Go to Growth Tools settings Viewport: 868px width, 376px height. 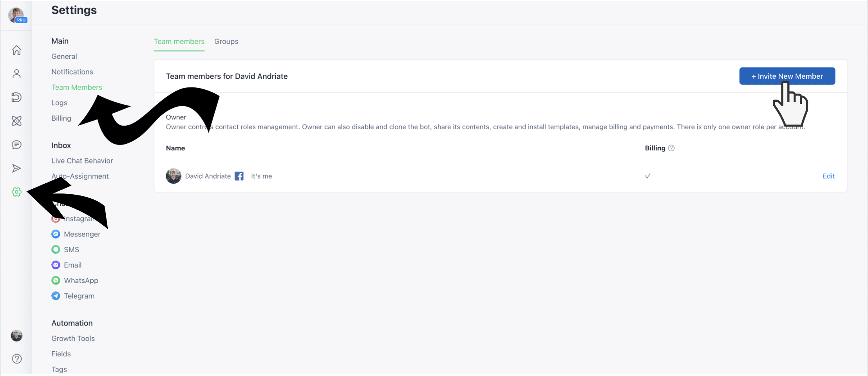pos(73,338)
